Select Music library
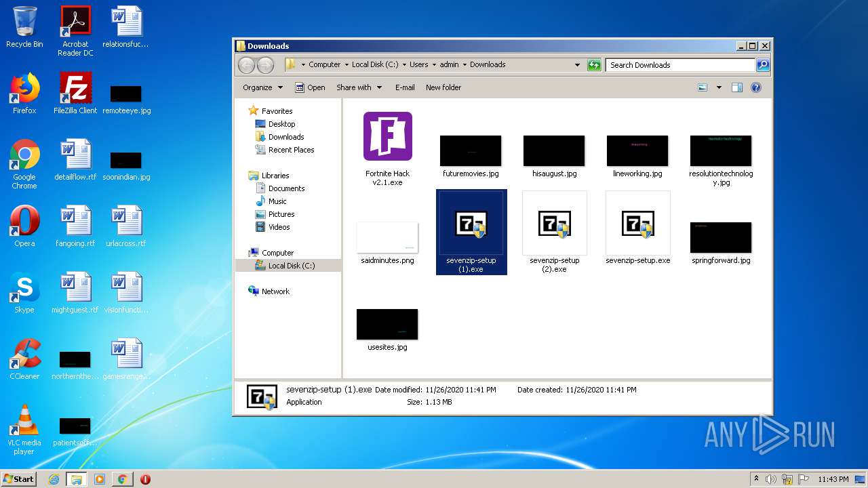Image resolution: width=868 pixels, height=488 pixels. point(271,201)
